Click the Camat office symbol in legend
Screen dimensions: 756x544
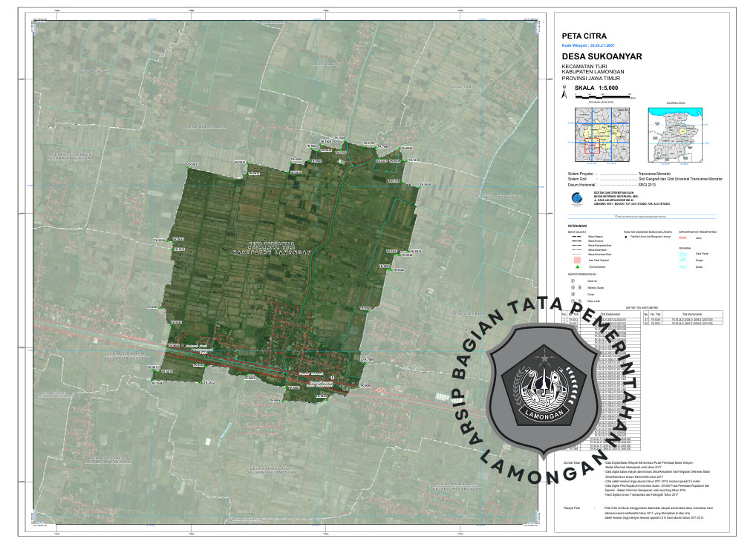coord(573,294)
